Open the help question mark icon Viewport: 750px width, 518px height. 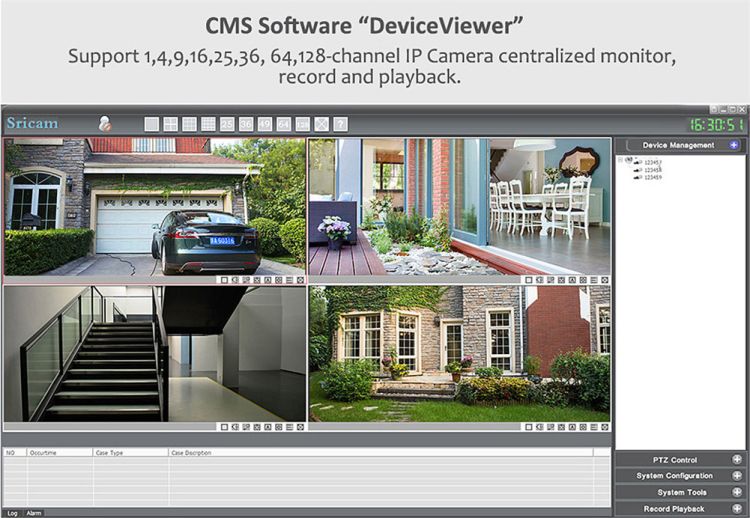(x=340, y=124)
